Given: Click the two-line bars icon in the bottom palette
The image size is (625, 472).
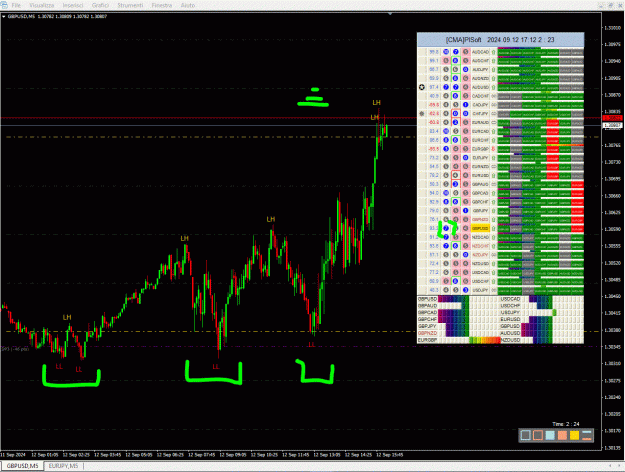Looking at the screenshot, I should [587, 435].
